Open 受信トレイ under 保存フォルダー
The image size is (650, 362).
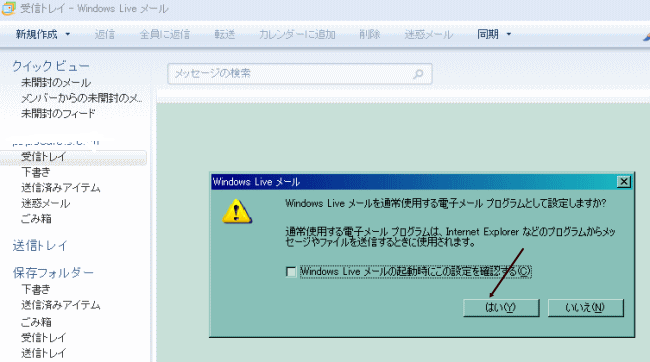coord(44,338)
